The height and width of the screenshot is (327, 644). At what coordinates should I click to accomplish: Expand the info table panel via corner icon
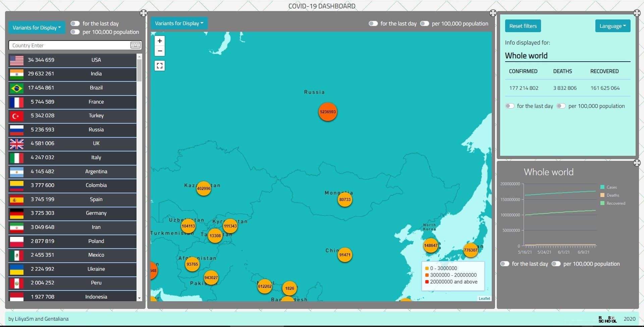tap(637, 13)
